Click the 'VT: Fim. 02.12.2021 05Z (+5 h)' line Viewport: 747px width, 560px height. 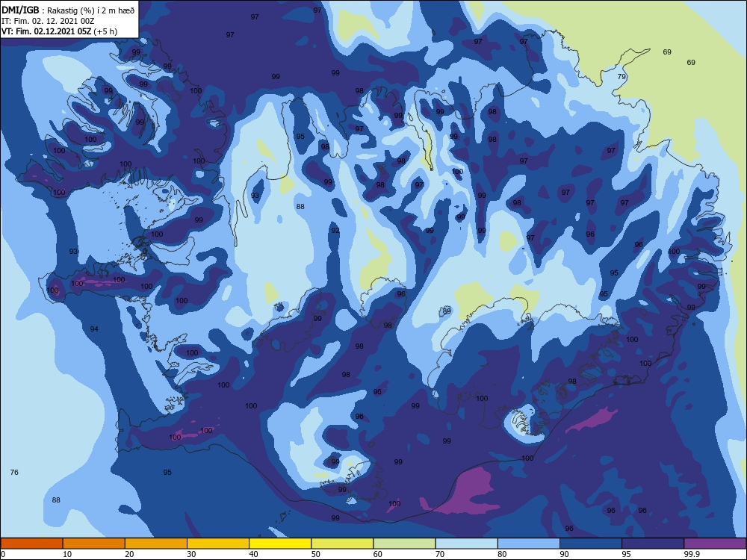(59, 31)
